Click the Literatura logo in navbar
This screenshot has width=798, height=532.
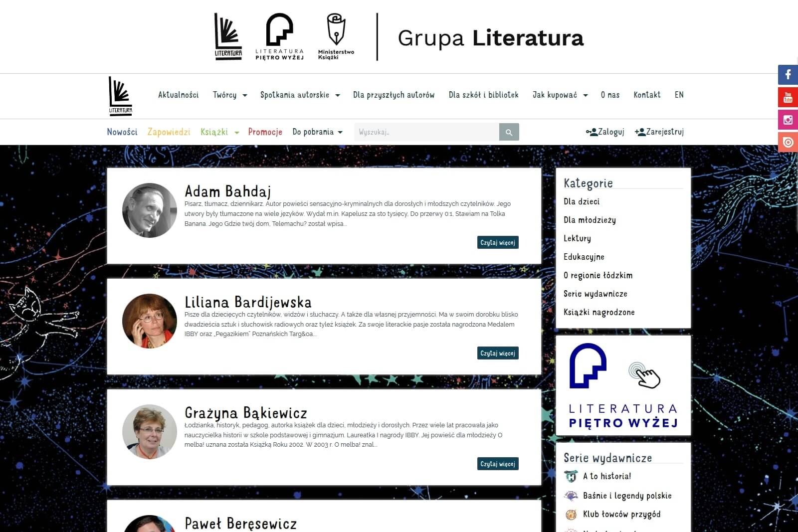point(120,96)
